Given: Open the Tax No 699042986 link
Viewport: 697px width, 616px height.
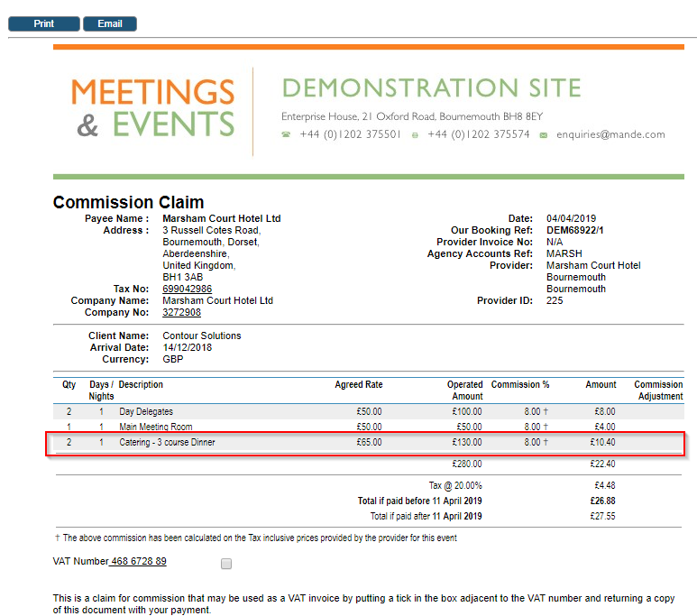Looking at the screenshot, I should (x=188, y=290).
